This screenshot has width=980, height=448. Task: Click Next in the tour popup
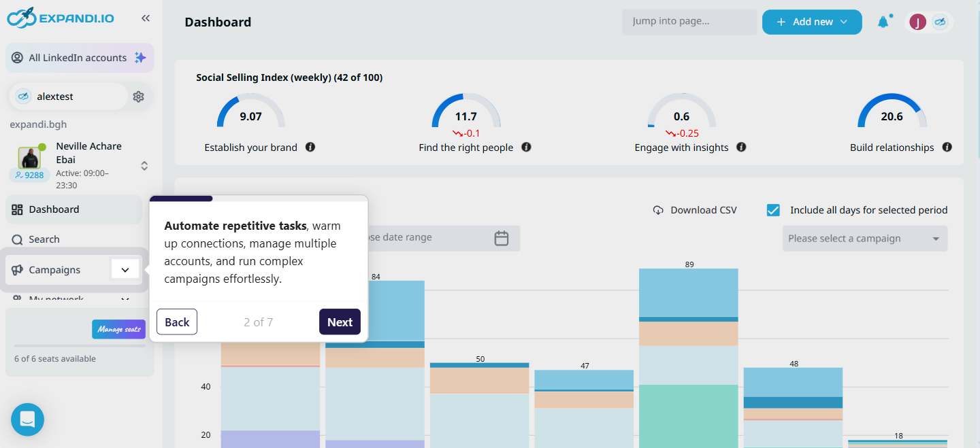click(x=340, y=322)
